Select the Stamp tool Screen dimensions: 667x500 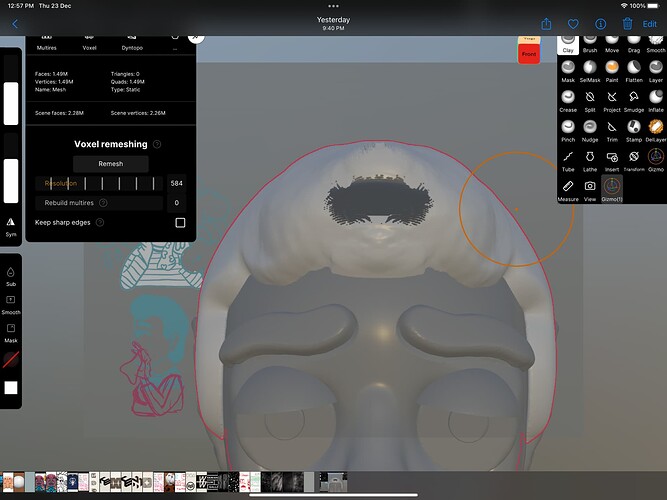pyautogui.click(x=634, y=131)
